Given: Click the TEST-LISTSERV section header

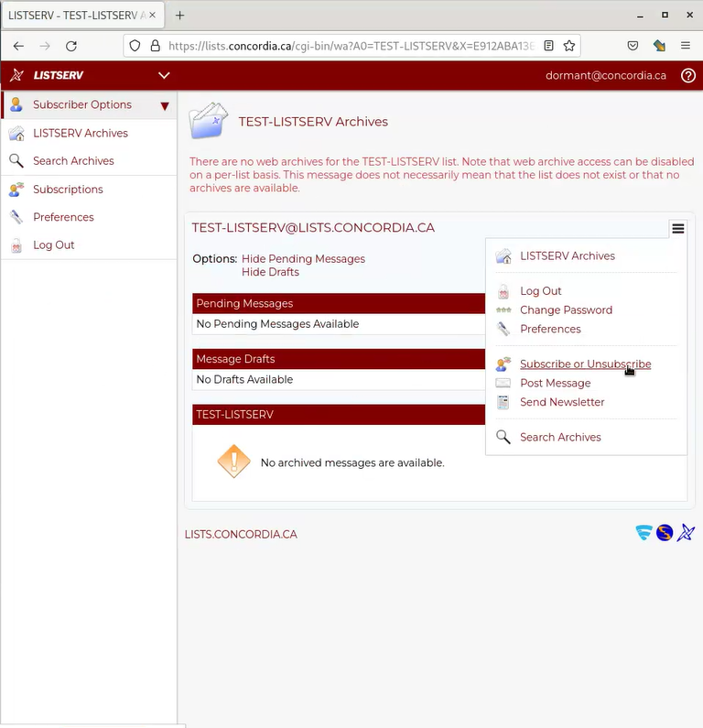Looking at the screenshot, I should 339,415.
